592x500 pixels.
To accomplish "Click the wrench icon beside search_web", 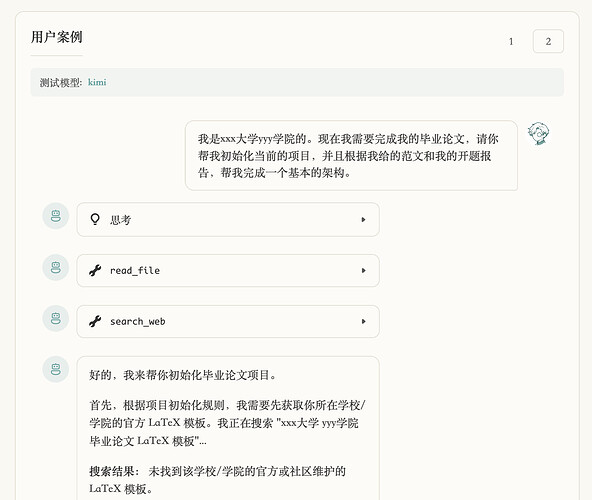I will tap(95, 321).
